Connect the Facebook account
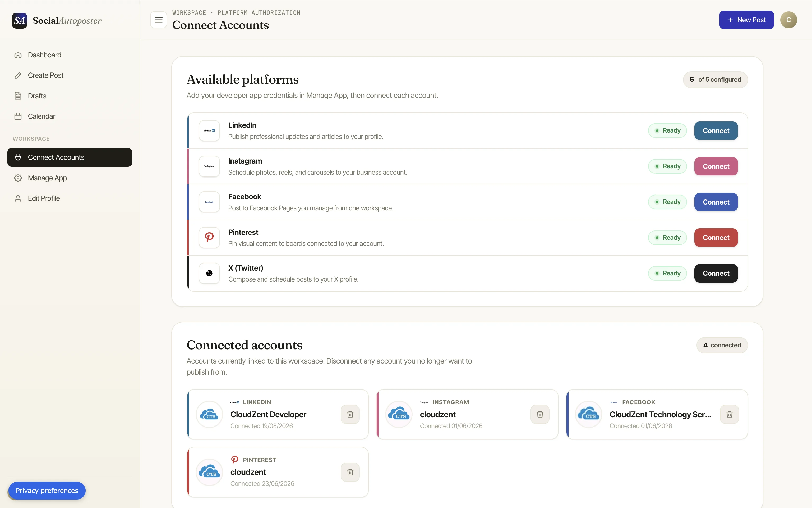The image size is (812, 508). (716, 202)
